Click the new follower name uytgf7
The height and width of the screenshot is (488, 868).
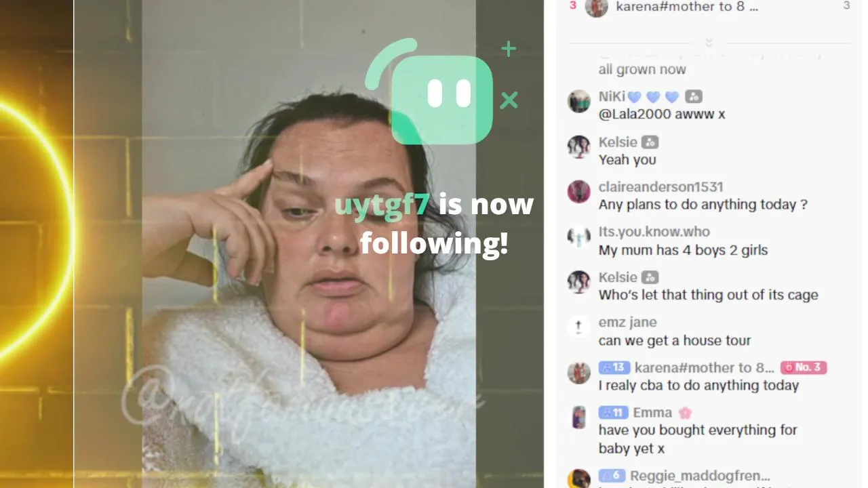382,204
